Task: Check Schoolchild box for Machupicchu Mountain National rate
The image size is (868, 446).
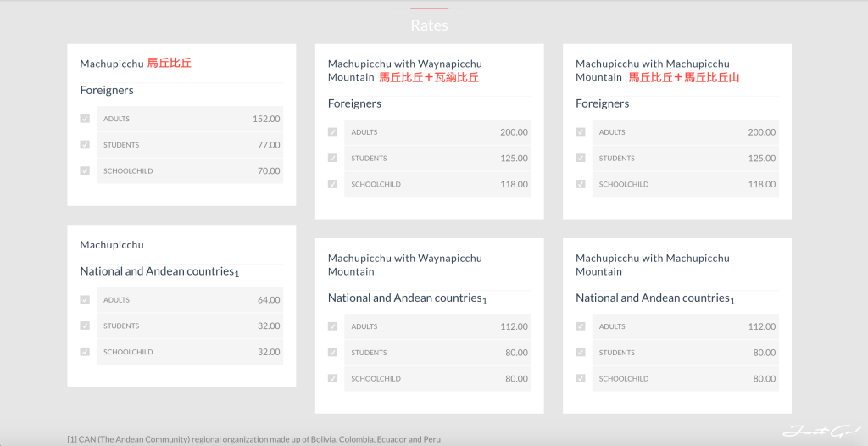Action: click(580, 378)
